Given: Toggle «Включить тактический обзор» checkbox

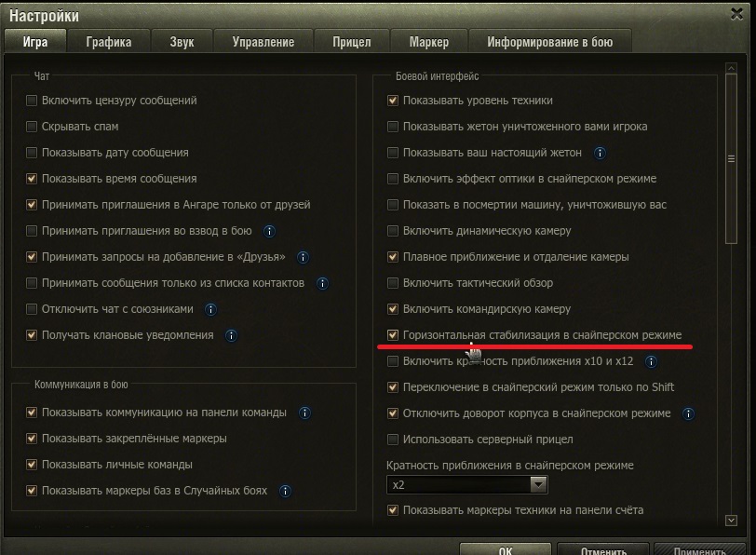Looking at the screenshot, I should (393, 282).
